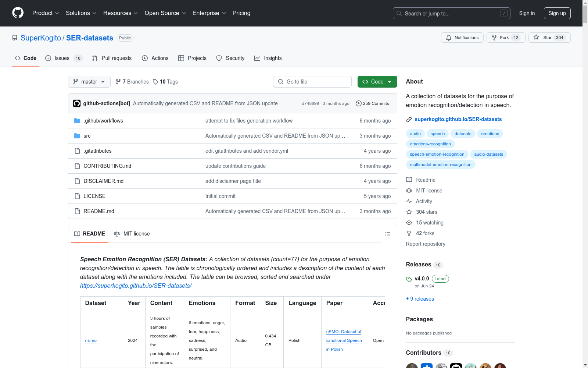Select the MIT license tab in file viewer
Viewport: 588px width, 368px height.
pyautogui.click(x=132, y=234)
